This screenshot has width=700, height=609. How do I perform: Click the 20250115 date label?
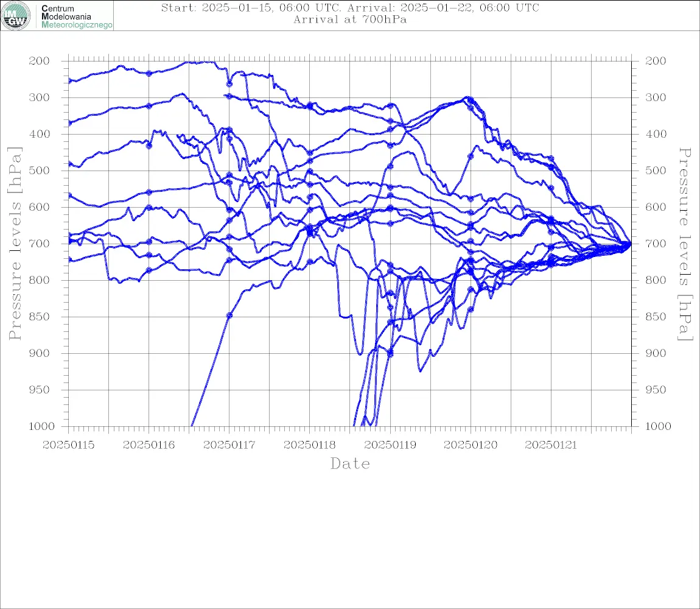point(68,445)
